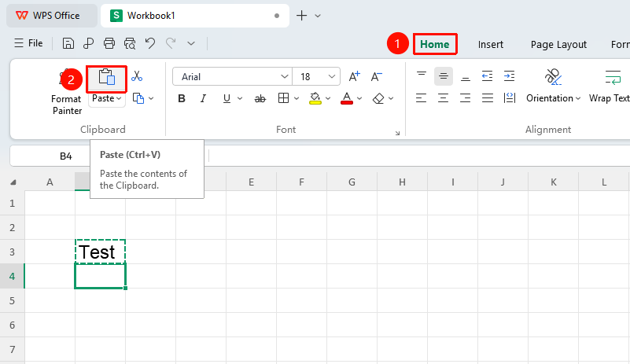Screen dimensions: 630x364
Task: Expand the Clear options arrow
Action: click(x=391, y=98)
